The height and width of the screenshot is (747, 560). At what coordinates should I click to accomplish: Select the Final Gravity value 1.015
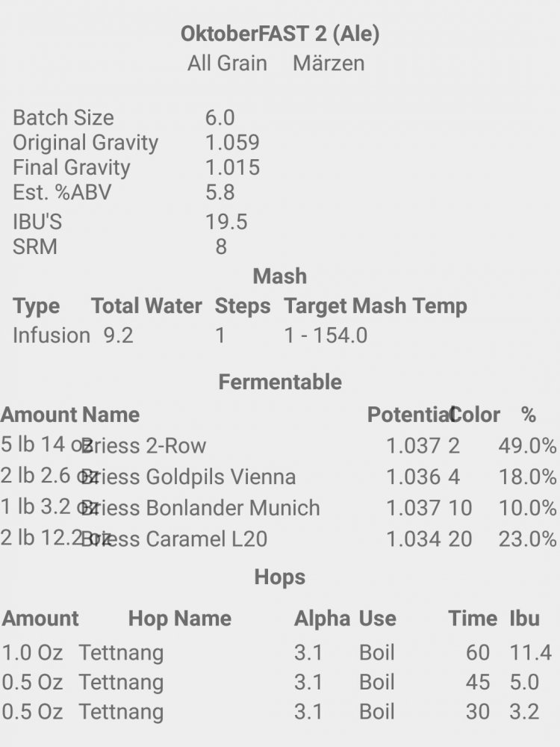[x=232, y=167]
